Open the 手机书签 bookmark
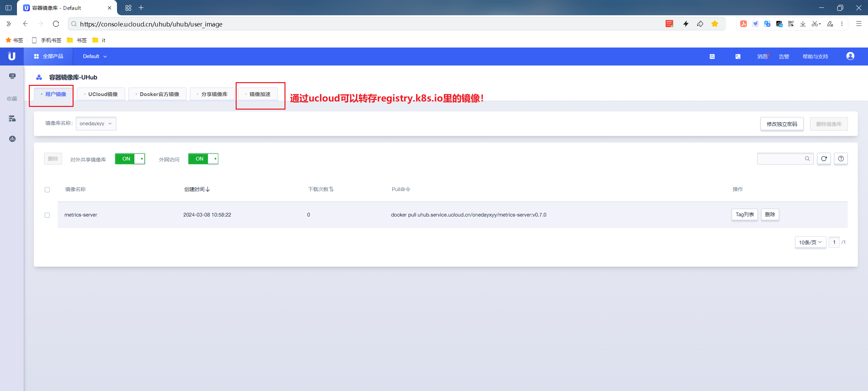This screenshot has height=391, width=868. pos(47,40)
